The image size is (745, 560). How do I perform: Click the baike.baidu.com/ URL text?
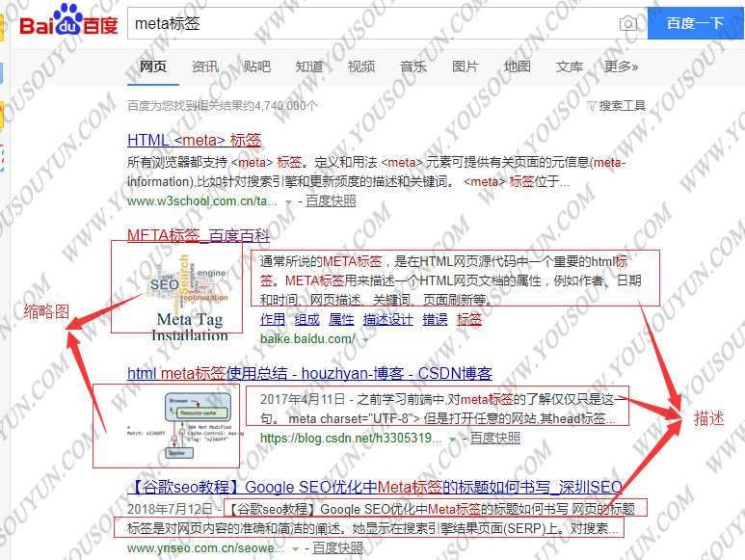tap(307, 339)
